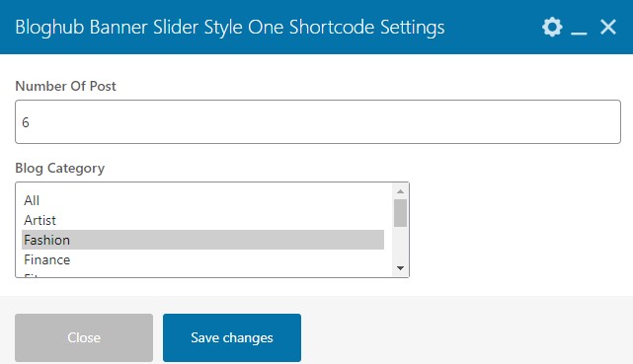Click the Number Of Post input field
This screenshot has width=633, height=364.
pyautogui.click(x=318, y=121)
